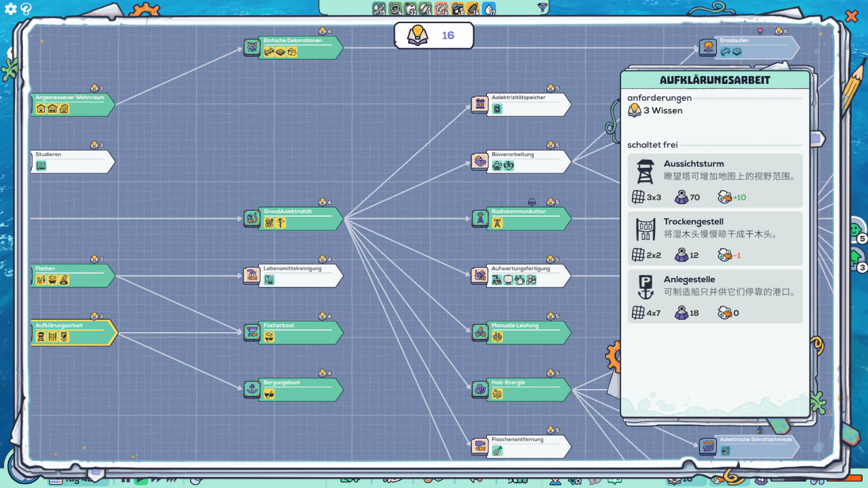Click the Holz-Energie category icon
The width and height of the screenshot is (868, 488).
click(479, 389)
